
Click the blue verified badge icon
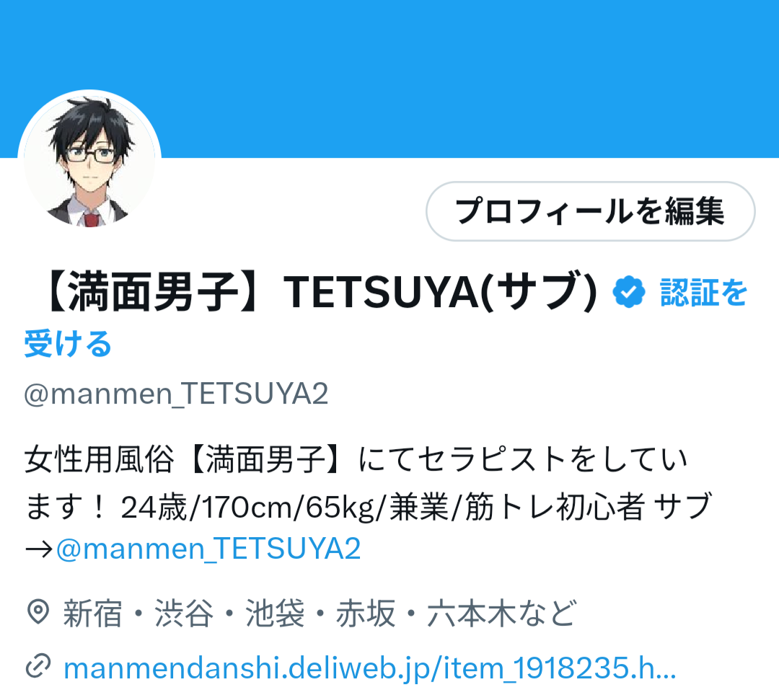[628, 292]
